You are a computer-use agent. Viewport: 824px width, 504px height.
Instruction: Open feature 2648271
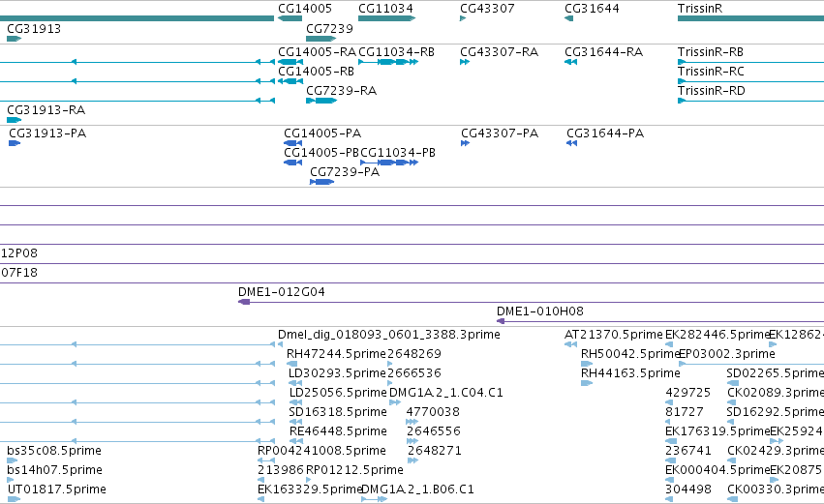pos(413,460)
